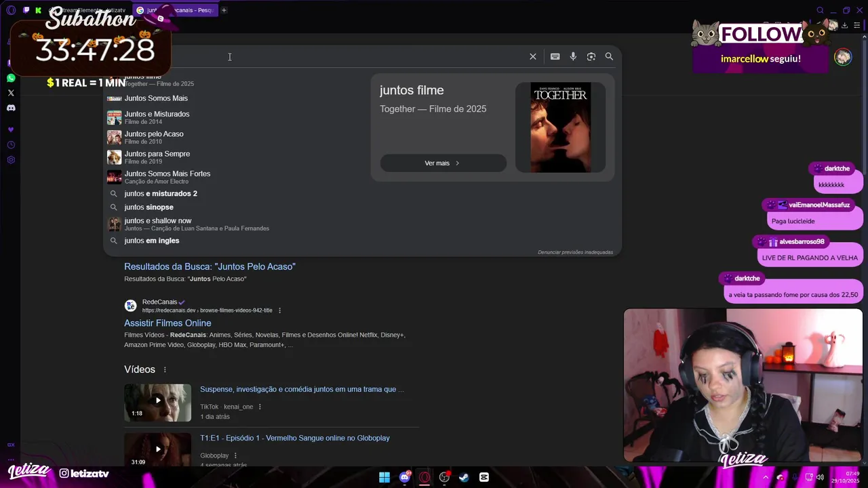868x488 pixels.
Task: Open the Opera GX menu logo
Action: coord(11,10)
